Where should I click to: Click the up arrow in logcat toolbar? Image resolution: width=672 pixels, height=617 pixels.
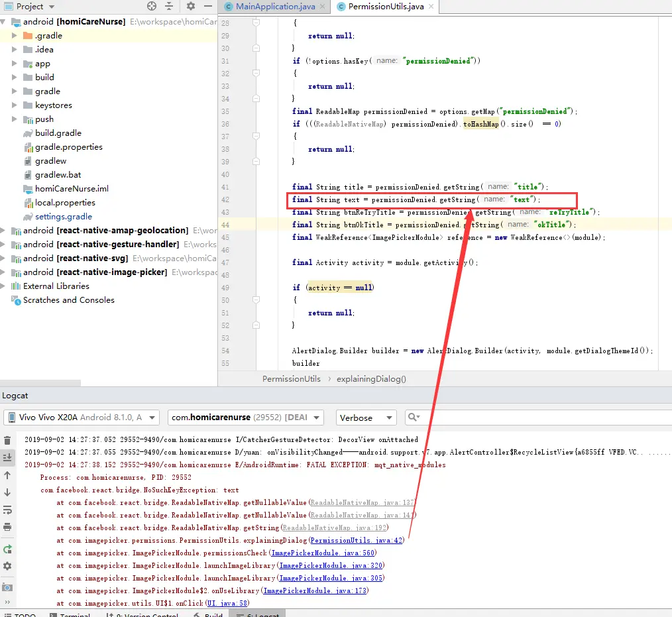coord(7,475)
